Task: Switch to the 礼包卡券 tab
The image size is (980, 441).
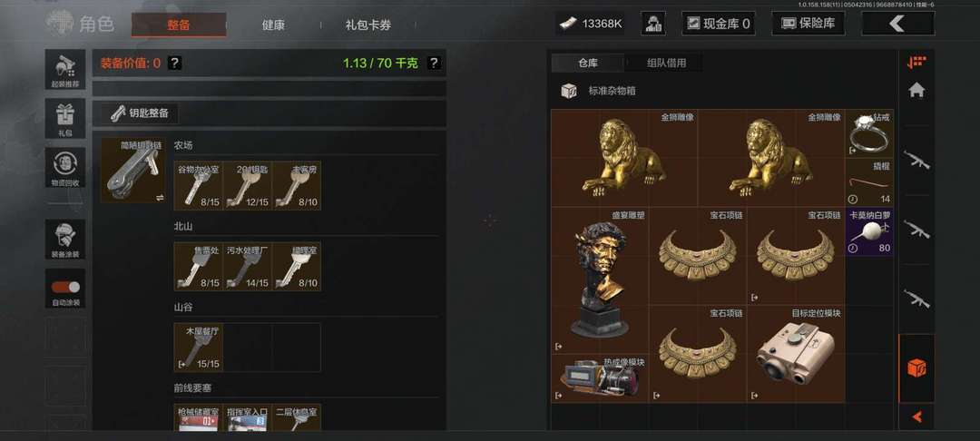Action: tap(368, 25)
